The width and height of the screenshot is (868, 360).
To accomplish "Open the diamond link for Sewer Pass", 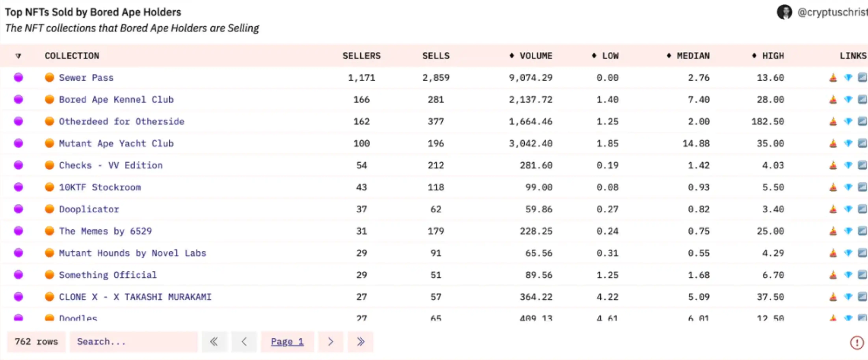I will click(848, 78).
